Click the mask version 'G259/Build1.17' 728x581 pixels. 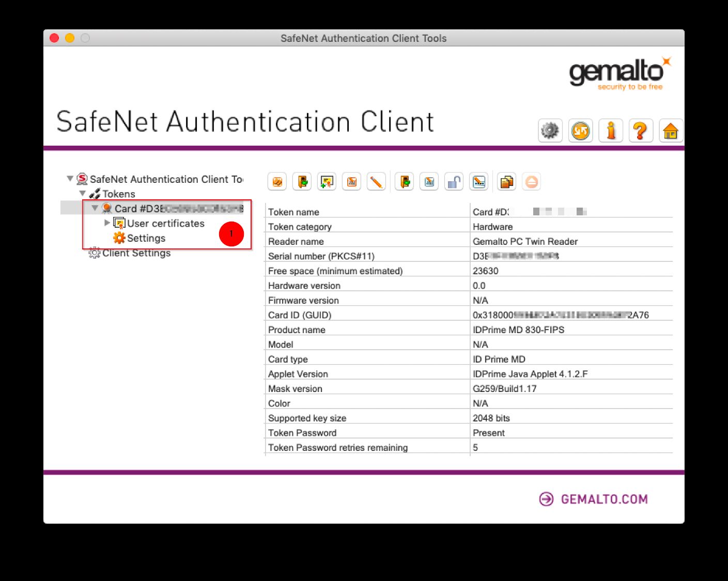coord(504,388)
